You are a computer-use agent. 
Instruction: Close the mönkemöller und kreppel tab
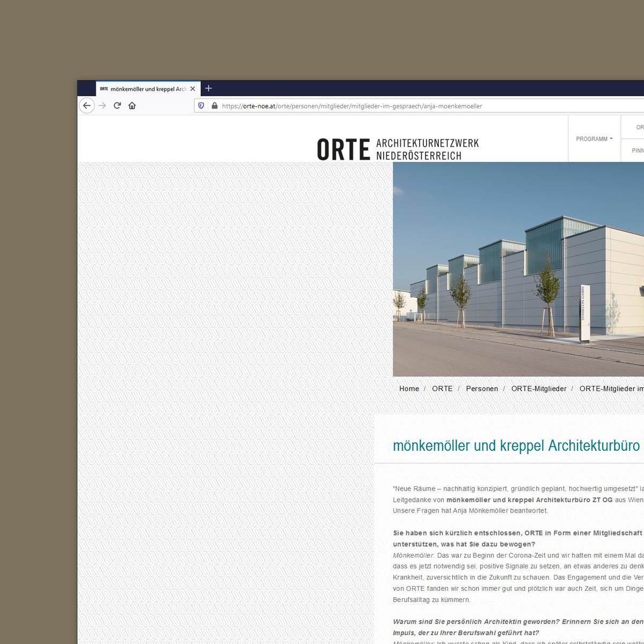tap(193, 89)
